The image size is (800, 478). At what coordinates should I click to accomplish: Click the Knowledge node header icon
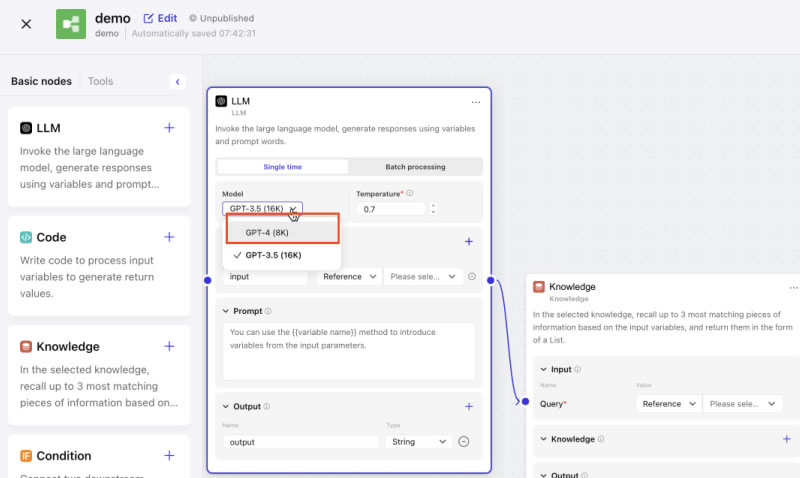coord(538,287)
